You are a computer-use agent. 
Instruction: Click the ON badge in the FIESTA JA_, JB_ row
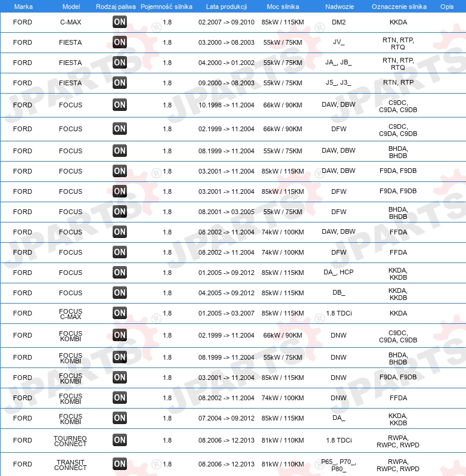[119, 63]
